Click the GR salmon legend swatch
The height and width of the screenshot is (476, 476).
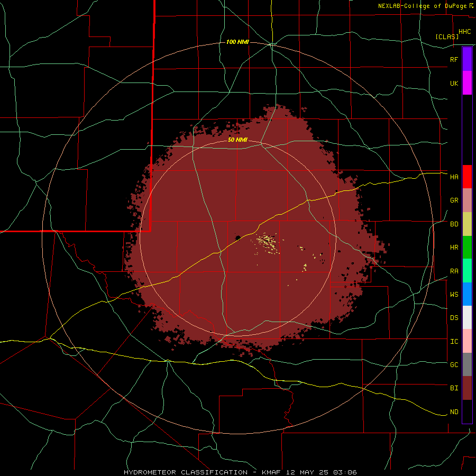point(467,200)
